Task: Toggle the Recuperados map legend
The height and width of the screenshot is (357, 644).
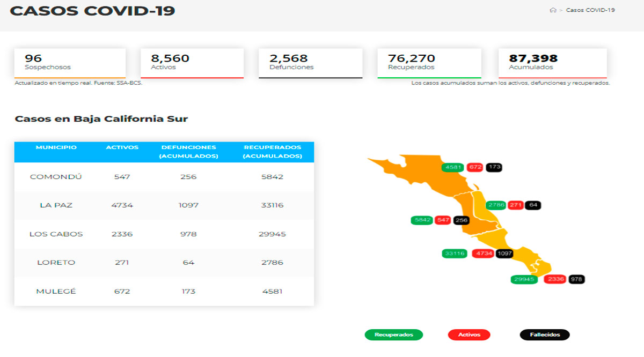Action: pyautogui.click(x=393, y=334)
